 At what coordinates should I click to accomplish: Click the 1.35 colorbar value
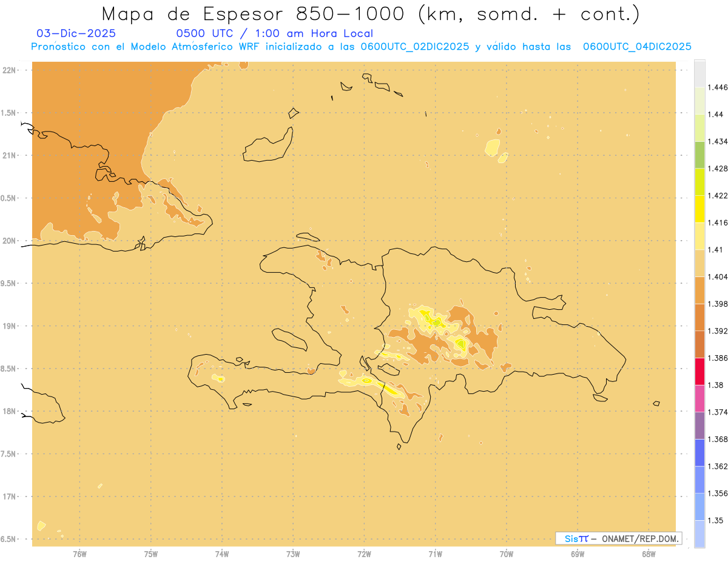point(716,520)
